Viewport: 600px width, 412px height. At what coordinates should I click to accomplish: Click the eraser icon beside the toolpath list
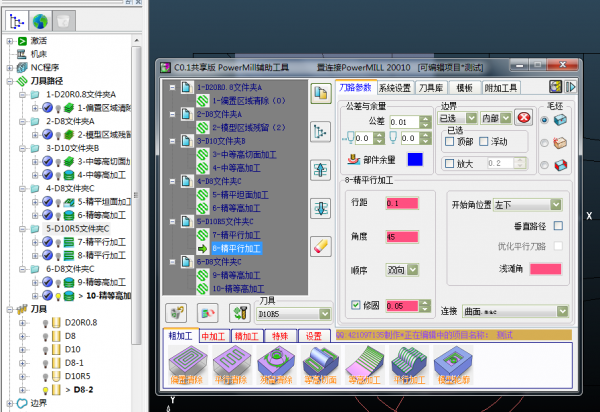pos(321,244)
